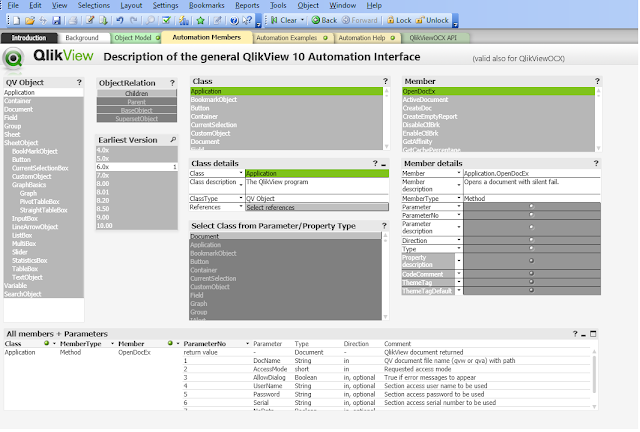This screenshot has width=640, height=432.
Task: Open the Selections menu
Action: pos(94,5)
